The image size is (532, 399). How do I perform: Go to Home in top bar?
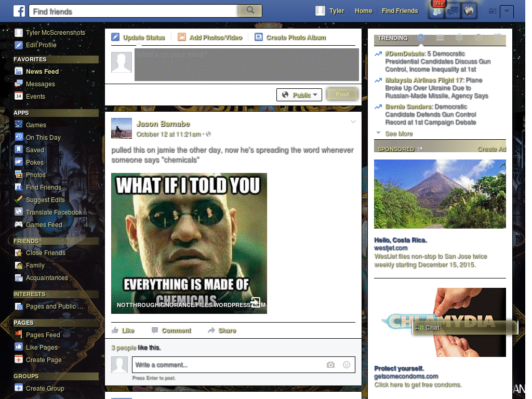pos(363,11)
